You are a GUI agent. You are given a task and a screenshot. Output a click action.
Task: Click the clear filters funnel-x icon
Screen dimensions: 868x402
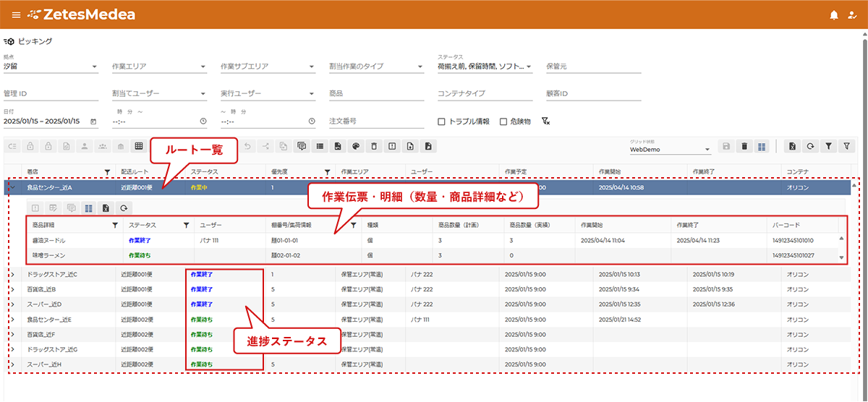click(546, 121)
